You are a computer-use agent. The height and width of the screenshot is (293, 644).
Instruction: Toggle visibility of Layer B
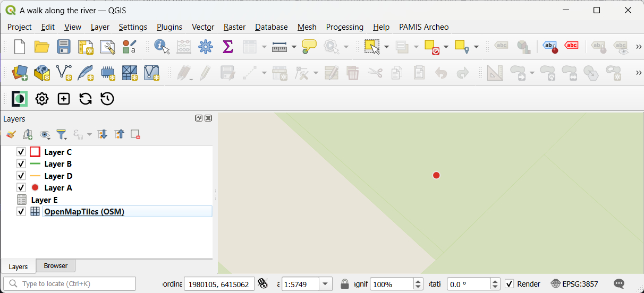pos(21,164)
